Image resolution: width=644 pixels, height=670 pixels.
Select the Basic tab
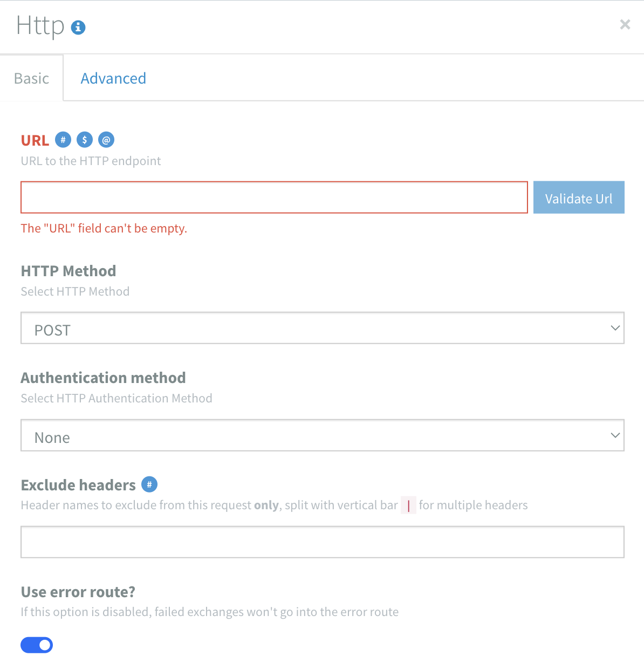pos(32,78)
